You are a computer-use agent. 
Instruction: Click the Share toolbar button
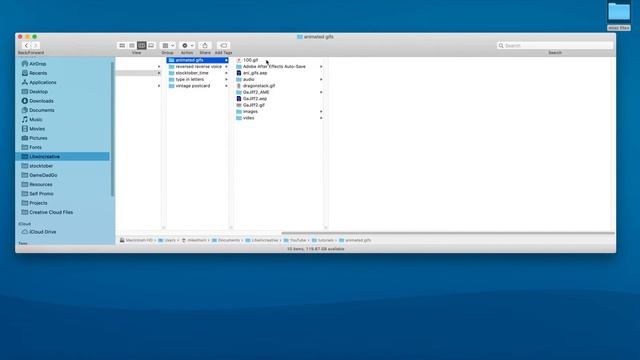pyautogui.click(x=205, y=45)
